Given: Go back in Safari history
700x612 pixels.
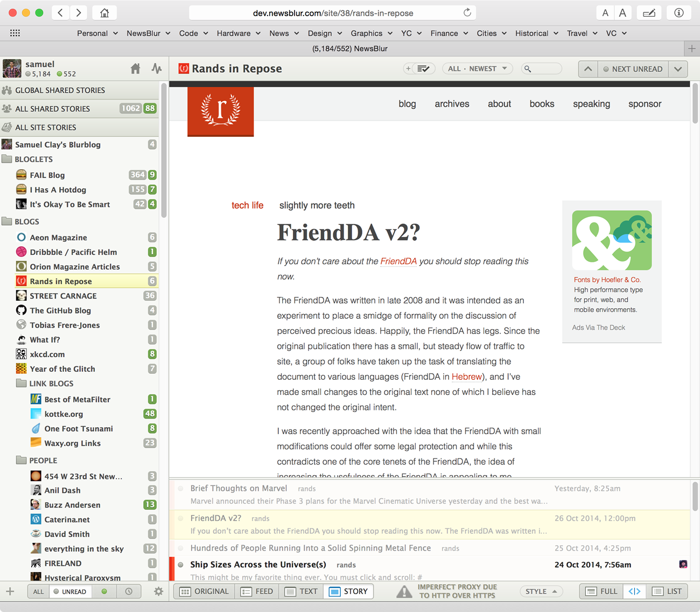Looking at the screenshot, I should click(x=60, y=13).
